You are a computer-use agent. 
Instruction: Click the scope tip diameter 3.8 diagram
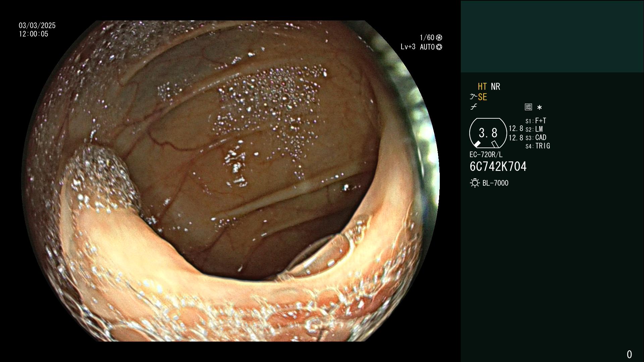click(488, 133)
